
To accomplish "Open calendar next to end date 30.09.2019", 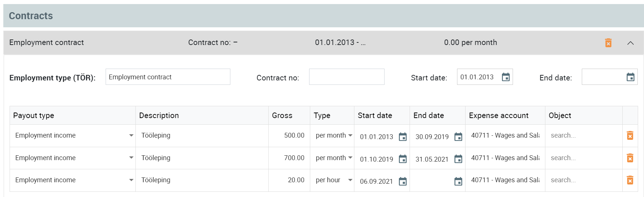I will click(x=458, y=137).
